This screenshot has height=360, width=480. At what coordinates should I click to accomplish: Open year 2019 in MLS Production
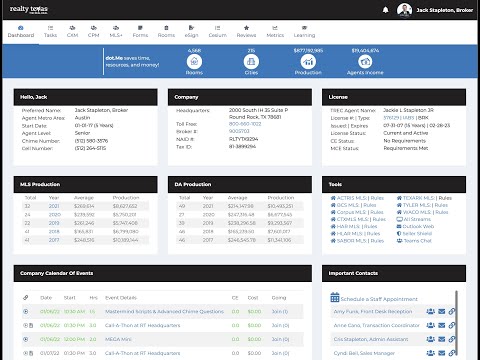(54, 223)
